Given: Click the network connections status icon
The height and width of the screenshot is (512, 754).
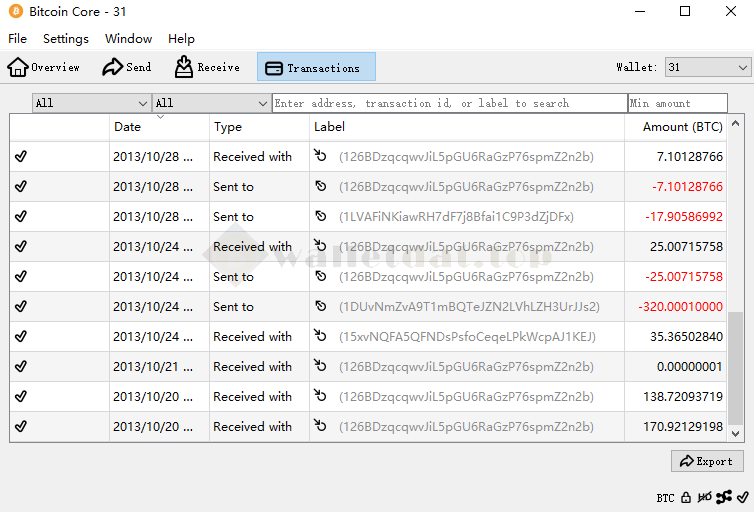Looking at the screenshot, I should tap(724, 497).
